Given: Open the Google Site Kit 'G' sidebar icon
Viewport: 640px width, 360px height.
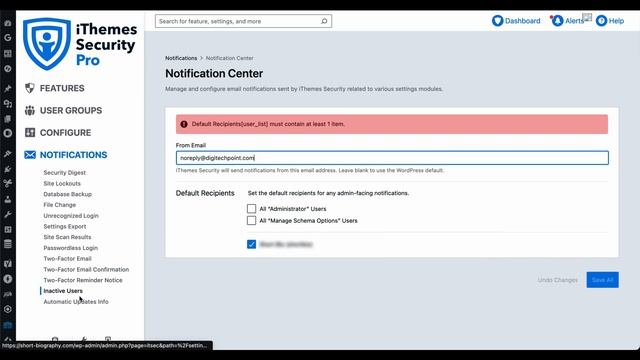Looking at the screenshot, I should point(8,38).
